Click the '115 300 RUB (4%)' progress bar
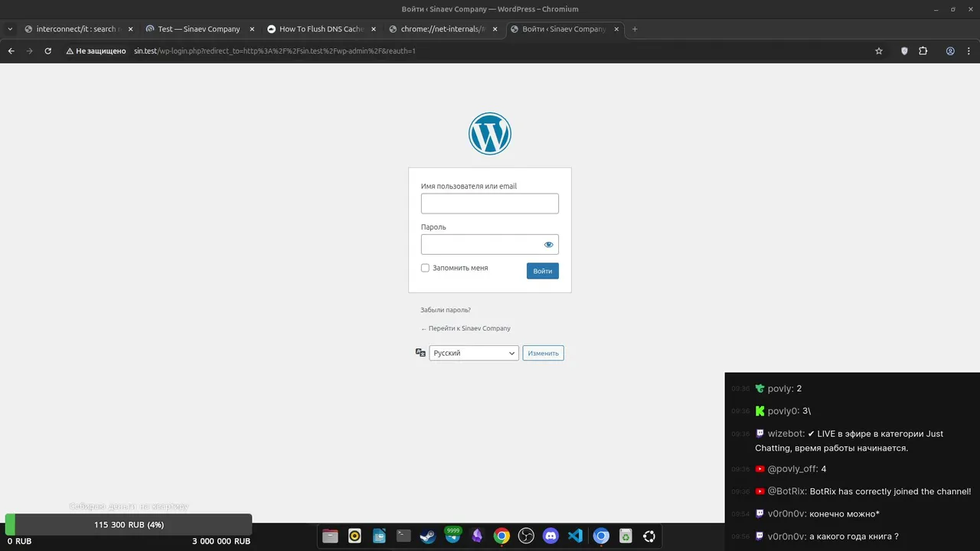This screenshot has height=551, width=980. [129, 525]
